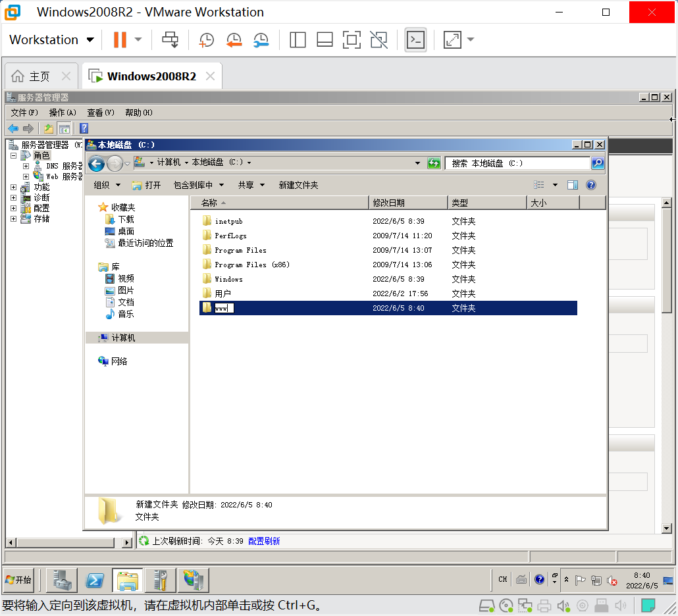Viewport: 678px width, 616px height.
Task: Expand the DNS 服务器 tree node
Action: click(x=26, y=166)
